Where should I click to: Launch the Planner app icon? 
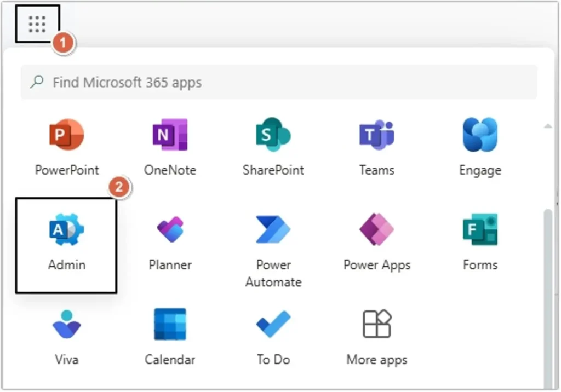click(x=170, y=229)
